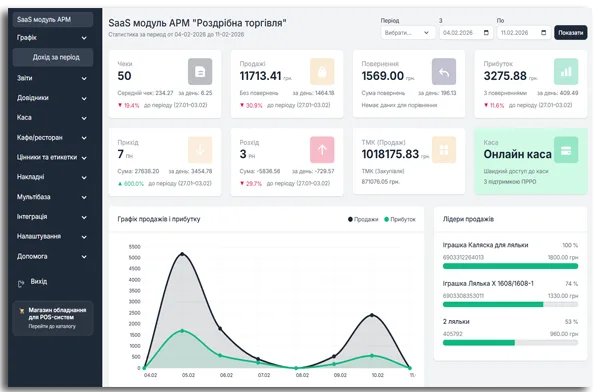The image size is (600, 392).
Task: Click the Лідери продажів heading
Action: point(468,219)
